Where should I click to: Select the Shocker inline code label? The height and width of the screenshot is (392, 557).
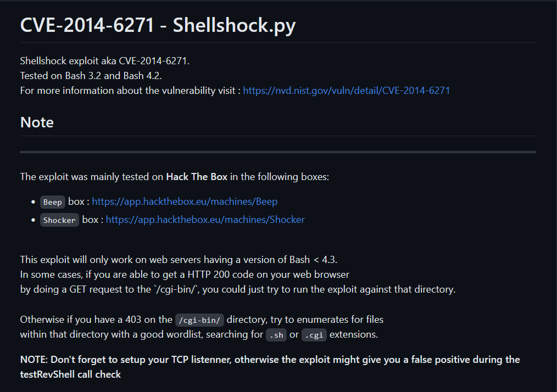coord(59,220)
